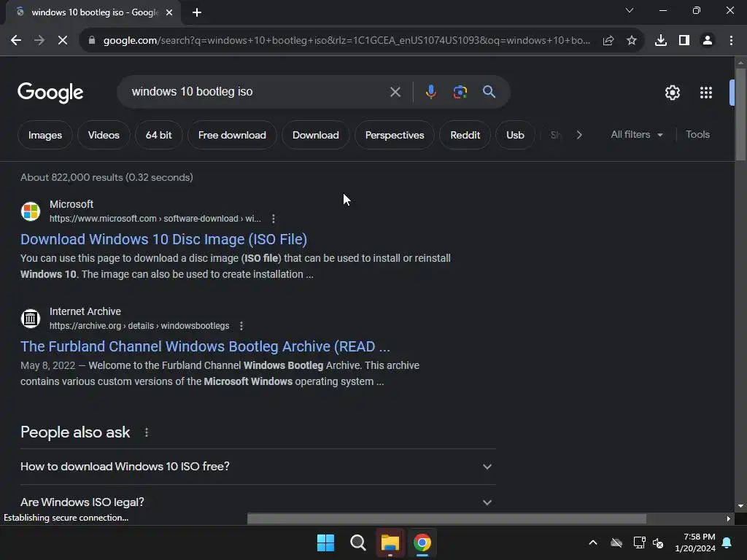Viewport: 747px width, 560px height.
Task: Close the windows 10 bootleg iso tab
Action: 169,13
